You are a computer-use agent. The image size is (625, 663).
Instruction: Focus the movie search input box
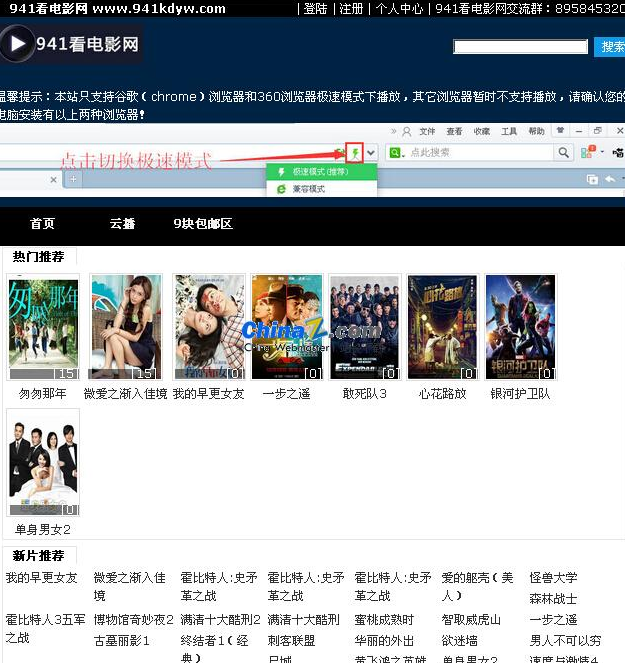click(x=521, y=47)
